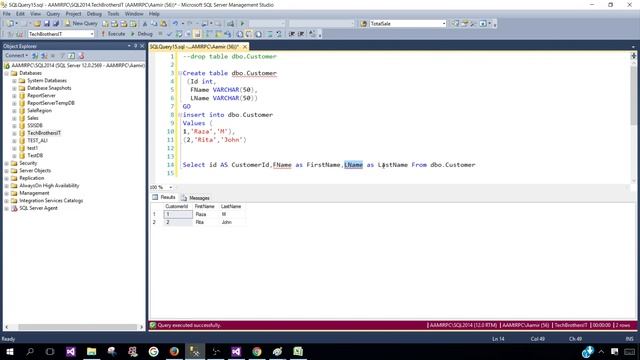Close the SQLQuery15.sql tab
Viewport: 640px width, 360px height.
(x=245, y=47)
